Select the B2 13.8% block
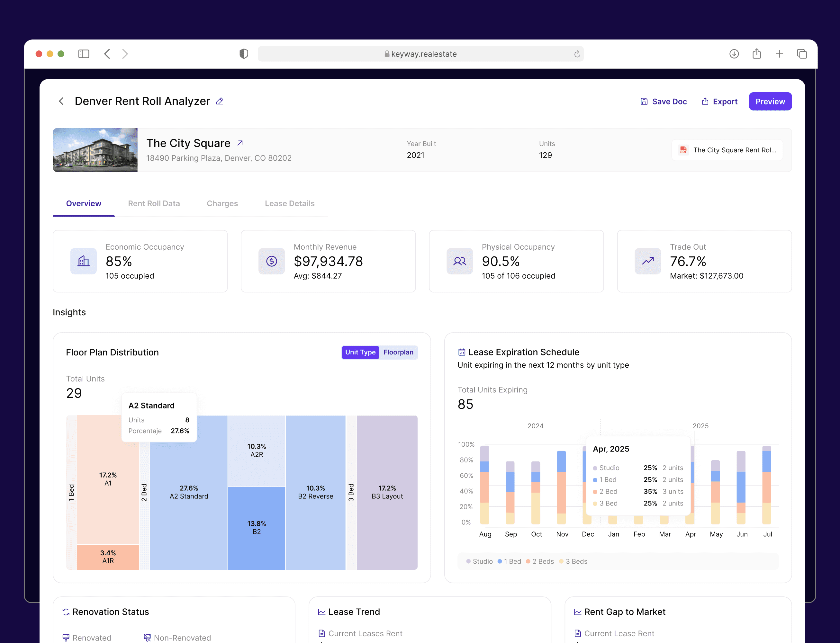The width and height of the screenshot is (840, 643). pyautogui.click(x=257, y=528)
